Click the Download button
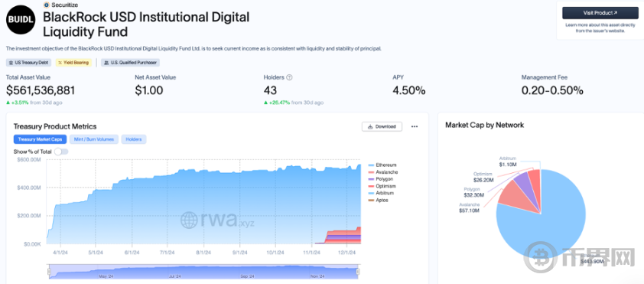Image resolution: width=644 pixels, height=284 pixels. click(x=382, y=126)
